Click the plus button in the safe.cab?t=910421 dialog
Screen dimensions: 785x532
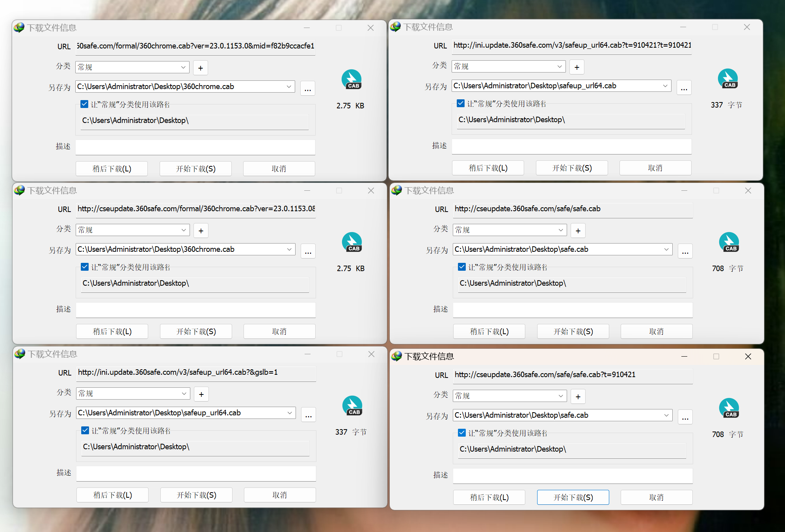(x=578, y=396)
